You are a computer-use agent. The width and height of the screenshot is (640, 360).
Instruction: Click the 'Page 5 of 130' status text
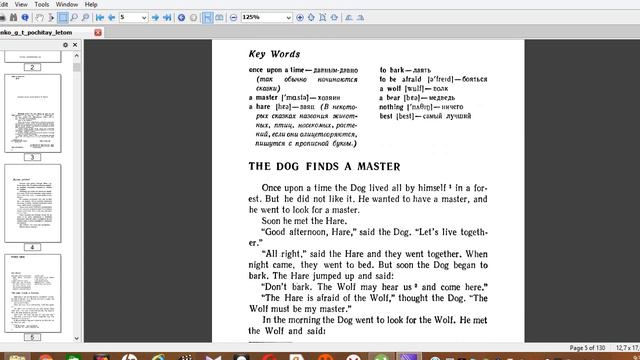coord(587,348)
